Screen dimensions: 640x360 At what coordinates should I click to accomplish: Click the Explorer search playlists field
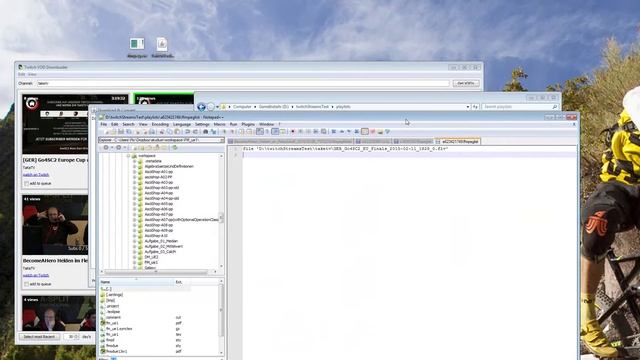tap(519, 107)
